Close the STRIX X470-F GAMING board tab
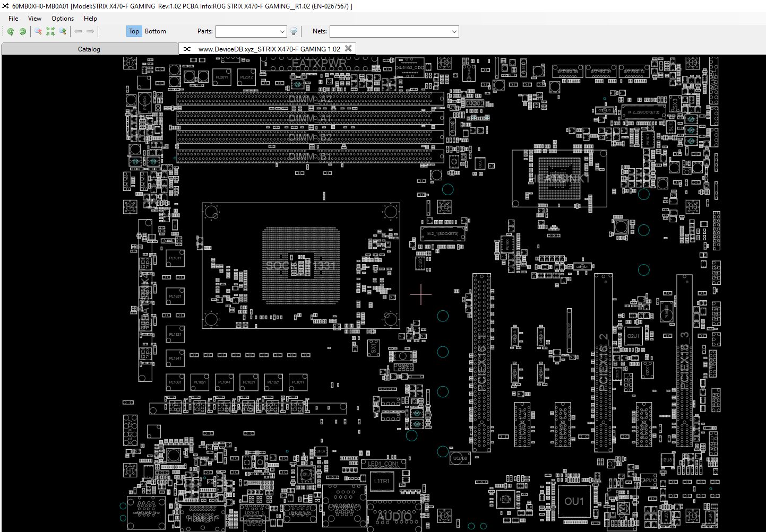766x532 pixels. click(348, 49)
